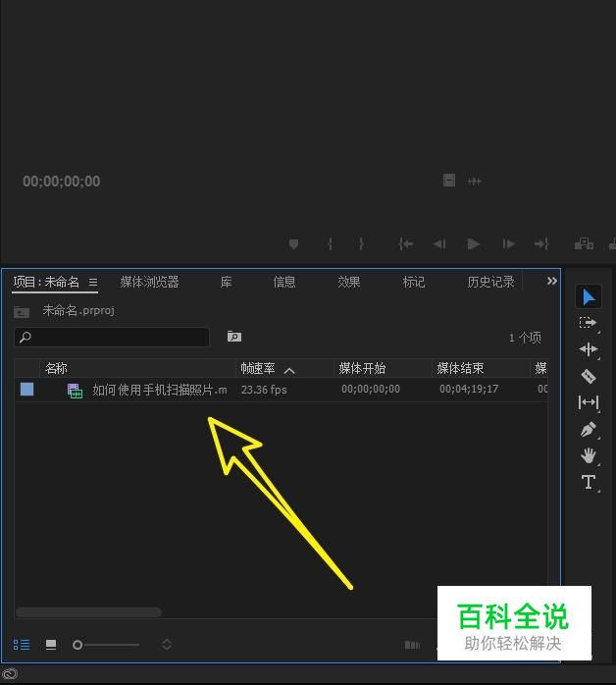The image size is (616, 685).
Task: Select the Track Select Forward tool
Action: [x=588, y=323]
